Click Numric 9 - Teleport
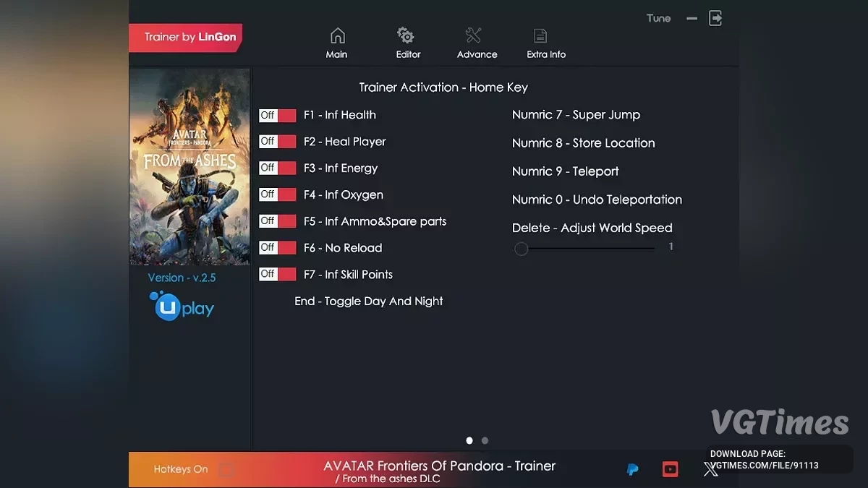868x488 pixels. [x=565, y=171]
